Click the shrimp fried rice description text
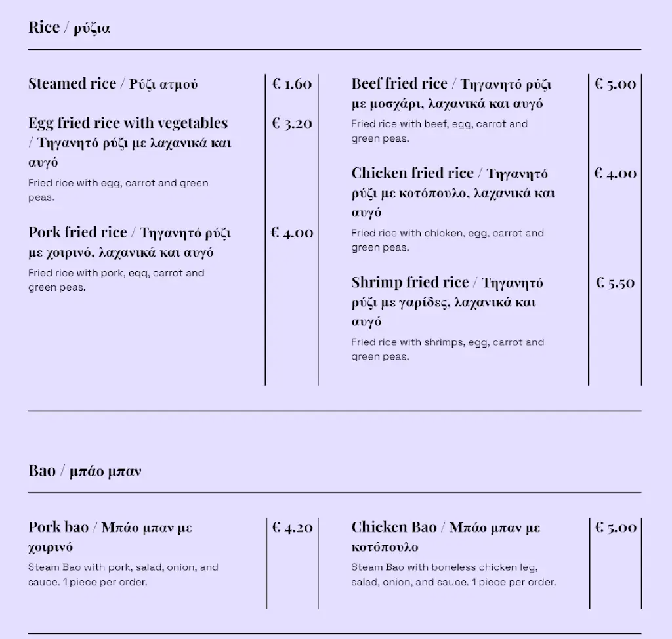The image size is (672, 639). point(447,349)
